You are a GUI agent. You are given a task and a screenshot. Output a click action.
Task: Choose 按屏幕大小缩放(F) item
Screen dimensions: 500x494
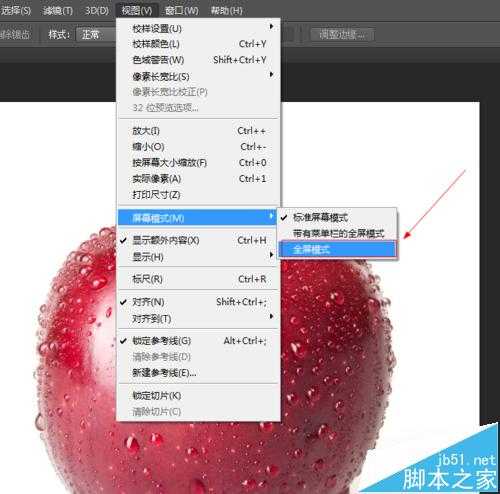(x=198, y=163)
